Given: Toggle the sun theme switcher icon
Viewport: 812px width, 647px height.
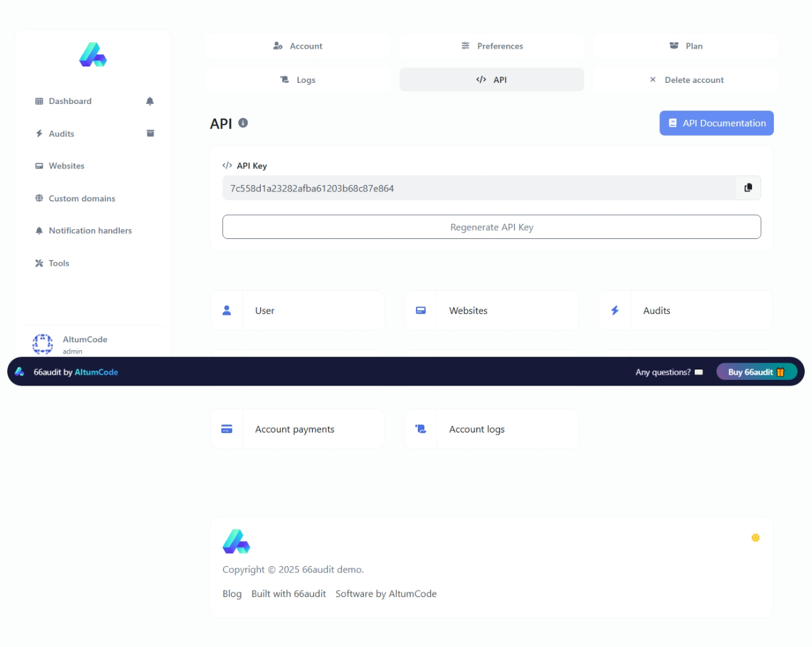Looking at the screenshot, I should pyautogui.click(x=755, y=538).
